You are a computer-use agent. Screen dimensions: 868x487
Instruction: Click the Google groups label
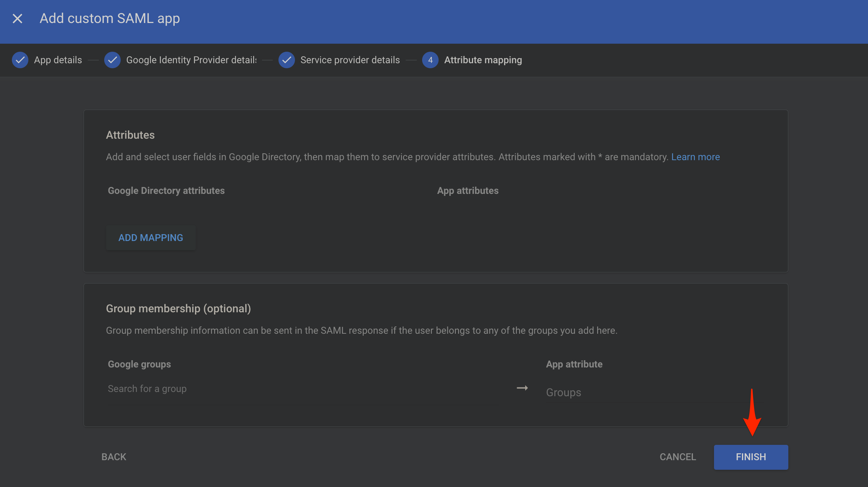[139, 364]
